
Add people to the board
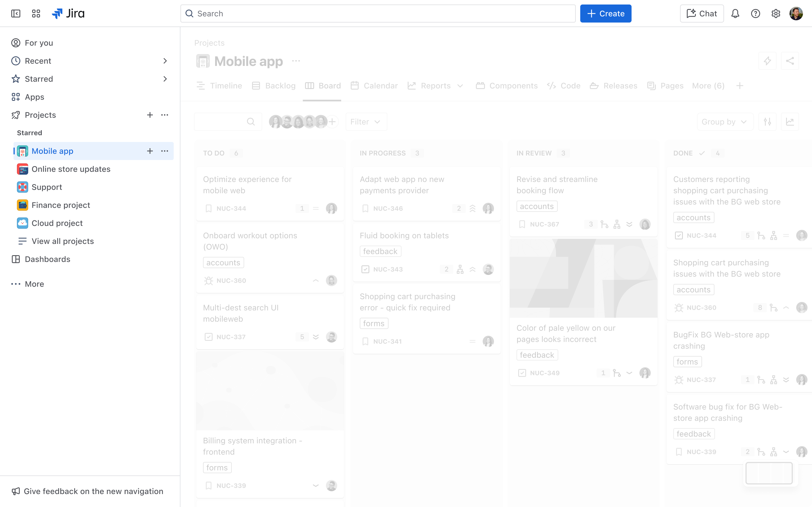click(x=332, y=121)
